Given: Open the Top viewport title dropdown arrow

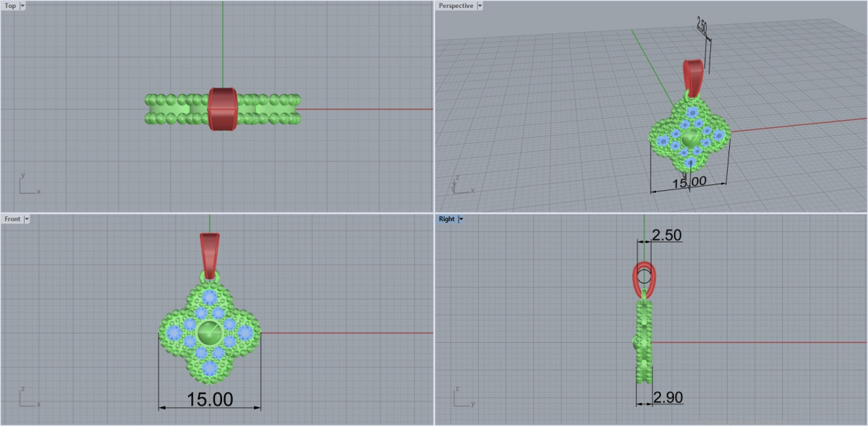Looking at the screenshot, I should click(x=22, y=6).
